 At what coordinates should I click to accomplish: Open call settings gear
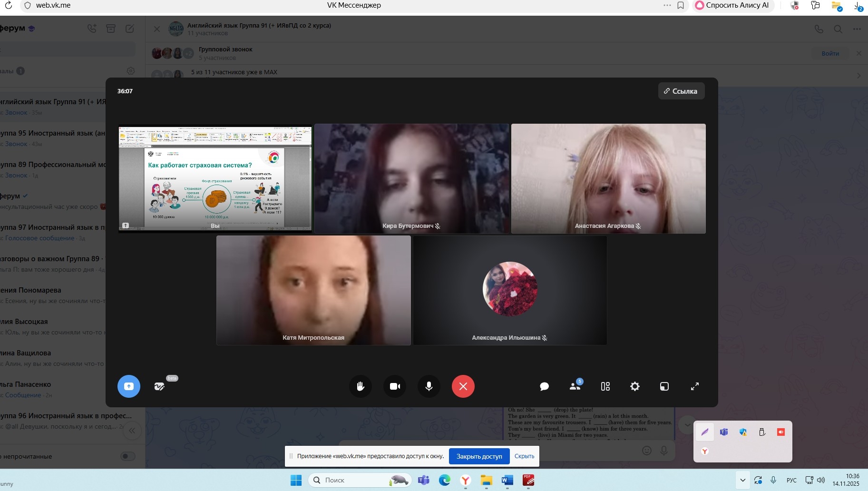[635, 386]
